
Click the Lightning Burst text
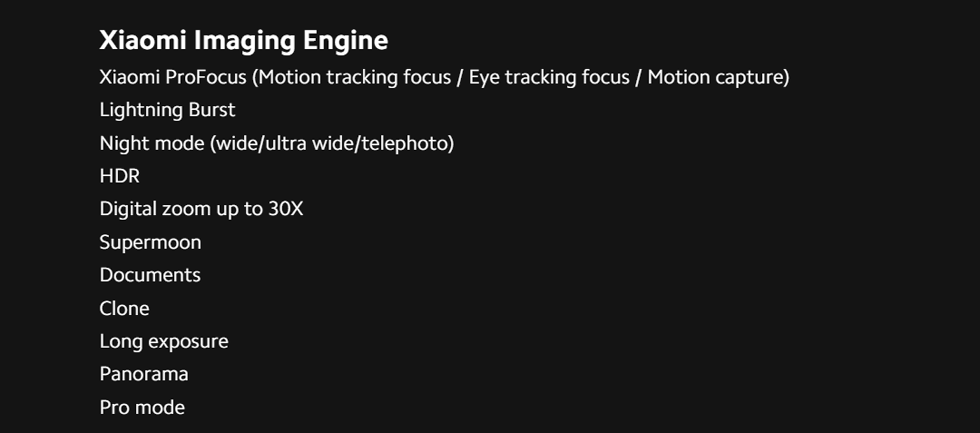167,110
